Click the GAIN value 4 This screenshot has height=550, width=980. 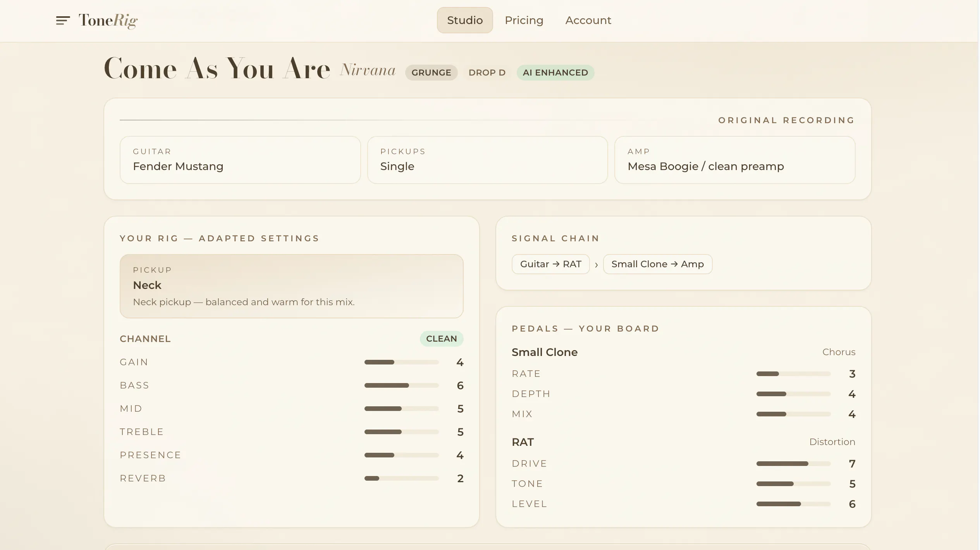pos(460,362)
